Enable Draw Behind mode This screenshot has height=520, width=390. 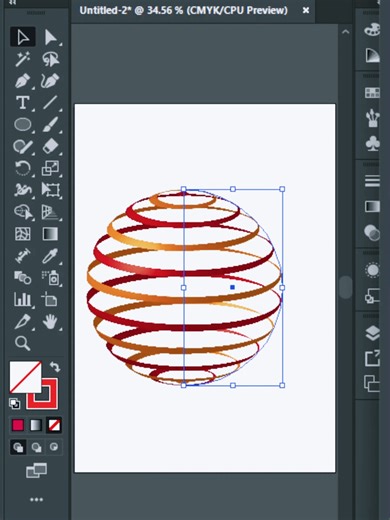(x=36, y=447)
